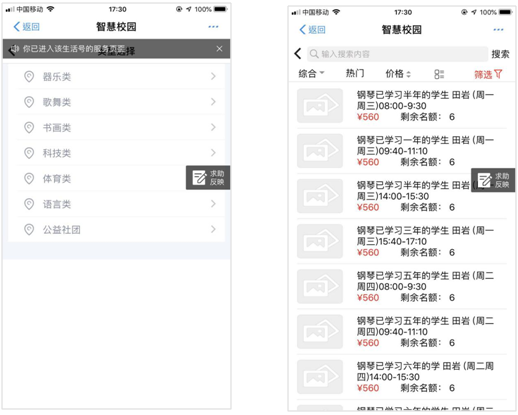Tap 返回 back link in left phone
This screenshot has height=415, width=518.
[x=27, y=27]
